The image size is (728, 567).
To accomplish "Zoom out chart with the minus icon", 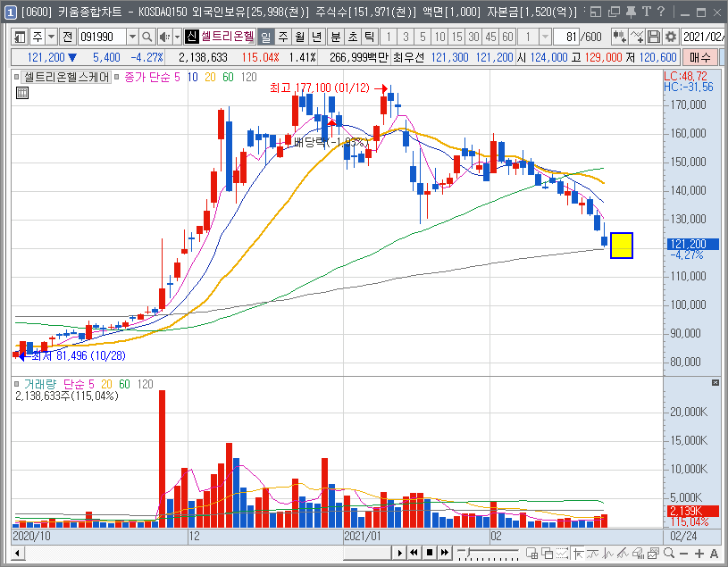I will pos(683,553).
